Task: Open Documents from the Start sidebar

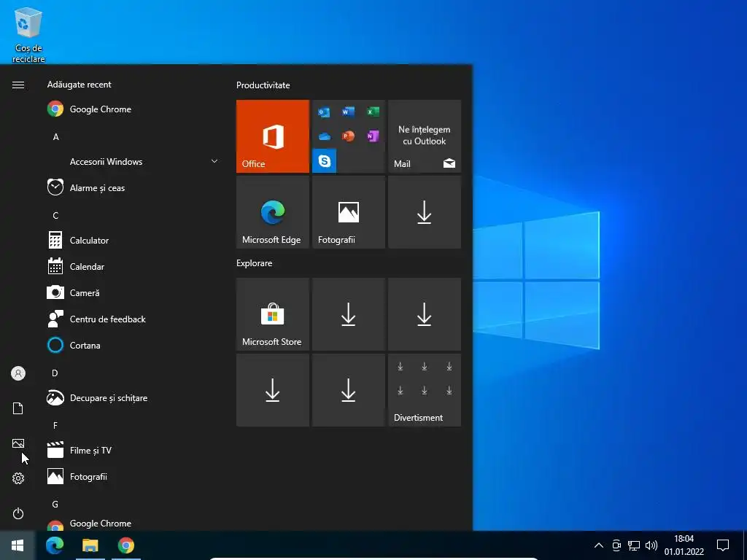Action: (x=18, y=408)
